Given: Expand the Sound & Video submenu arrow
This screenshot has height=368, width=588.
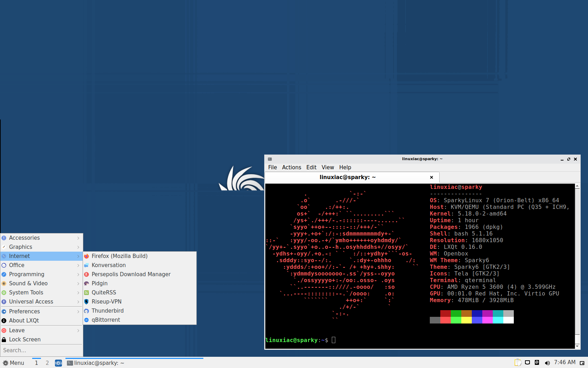Looking at the screenshot, I should (78, 284).
